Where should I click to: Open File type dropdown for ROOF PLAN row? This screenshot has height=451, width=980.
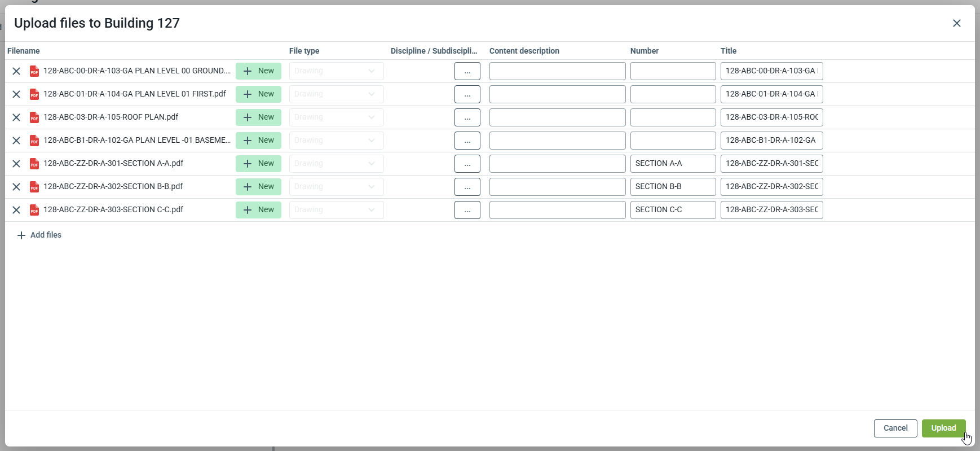(x=336, y=117)
